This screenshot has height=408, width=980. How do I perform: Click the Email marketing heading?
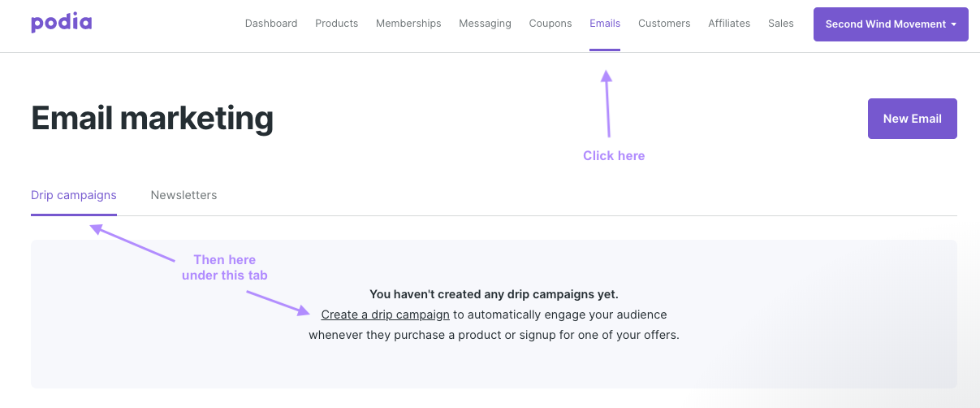152,119
